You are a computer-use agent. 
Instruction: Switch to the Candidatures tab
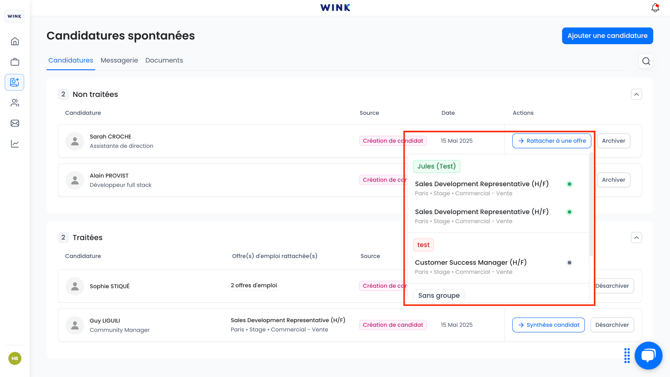click(x=71, y=60)
